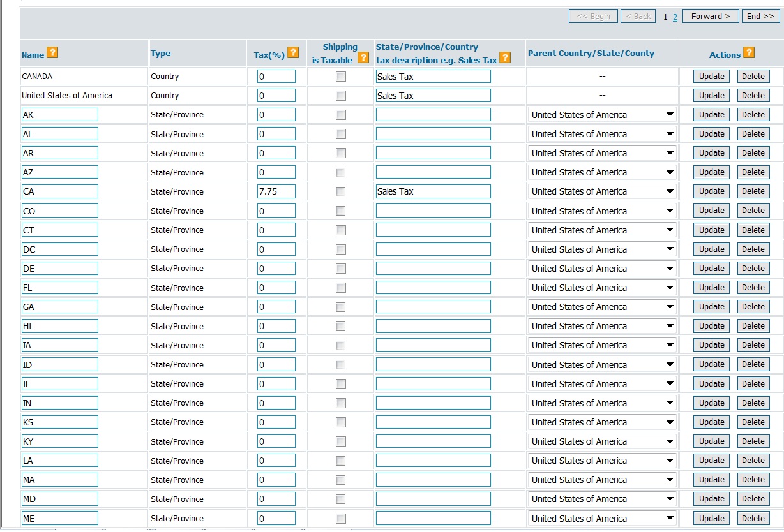Focus the AR tax description field
784x532 pixels.
pos(433,153)
